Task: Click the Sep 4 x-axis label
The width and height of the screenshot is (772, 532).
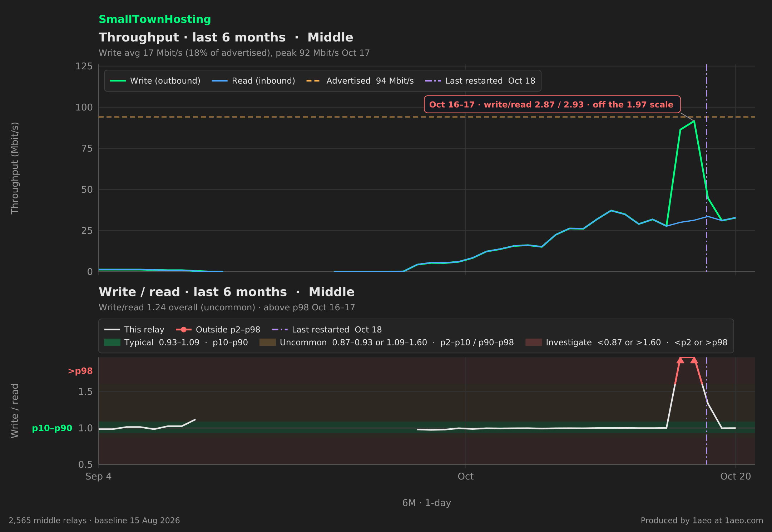Action: tap(99, 477)
